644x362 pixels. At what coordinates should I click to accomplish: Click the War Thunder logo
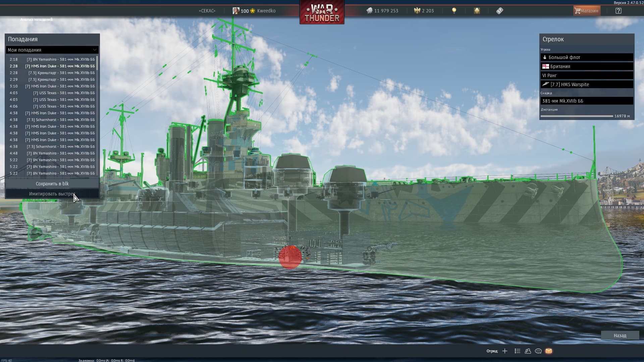[x=322, y=12]
